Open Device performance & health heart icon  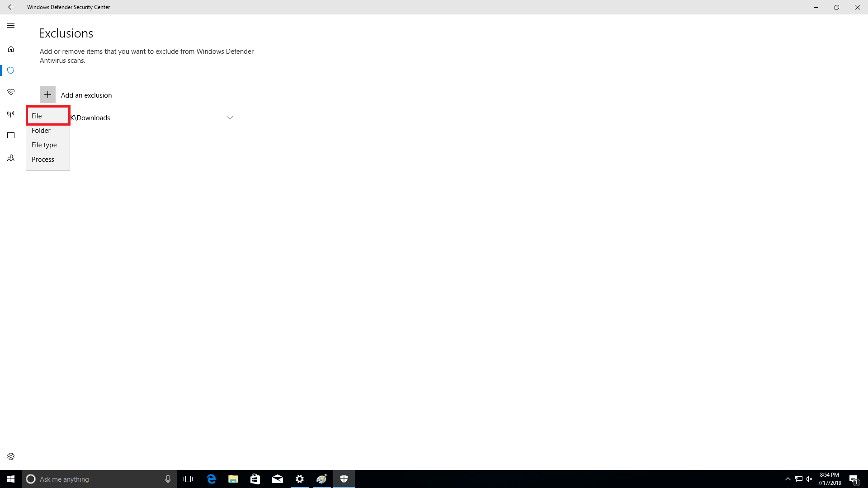[x=11, y=92]
